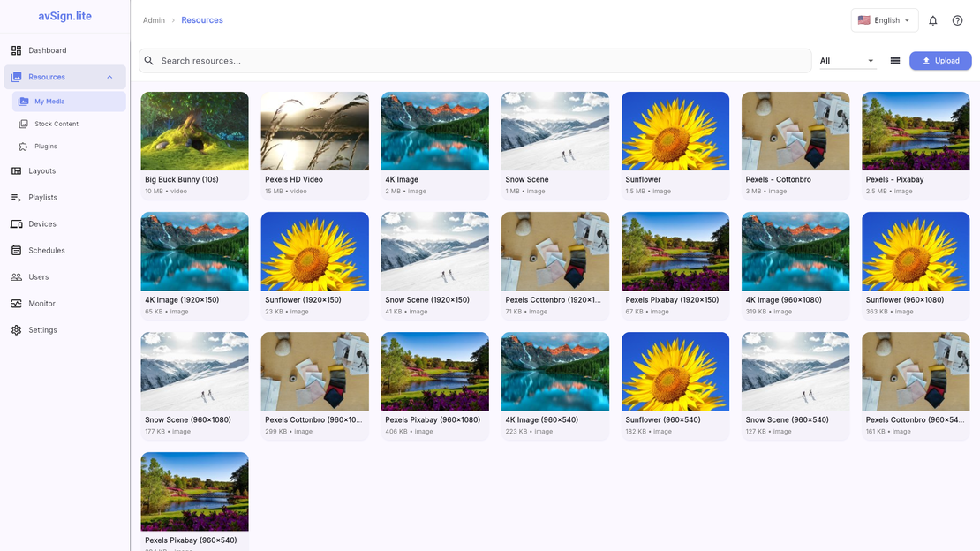Viewport: 980px width, 551px height.
Task: Select My Media in the sidebar
Action: point(51,101)
